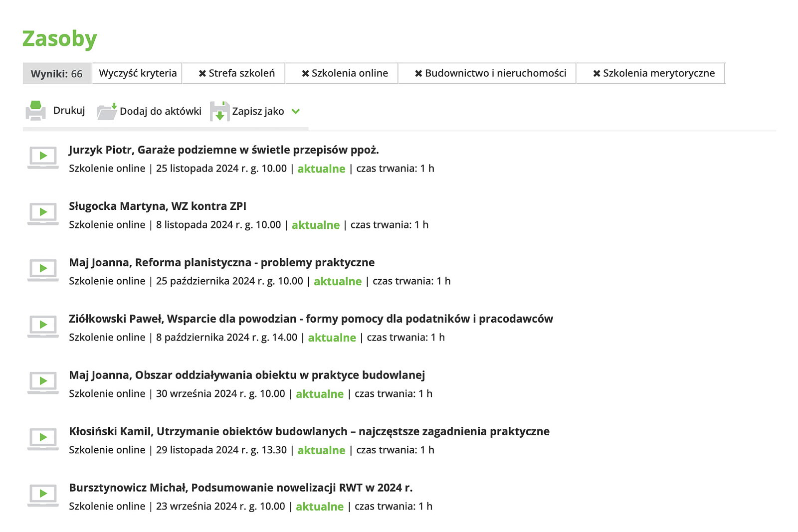798x532 pixels.
Task: Open Jurzyk Piotr, Garaże podziemne training
Action: pyautogui.click(x=224, y=150)
